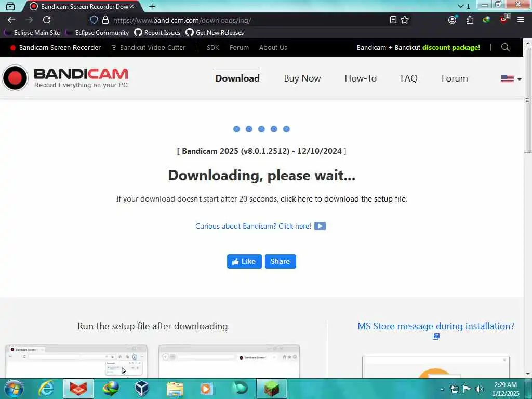Click the play video icon beside Curious link

(320, 226)
